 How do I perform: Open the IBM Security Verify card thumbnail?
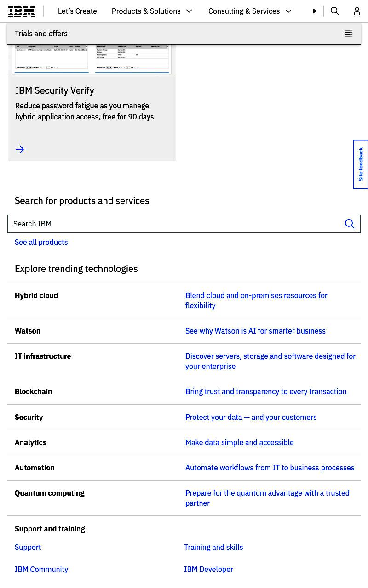92,60
